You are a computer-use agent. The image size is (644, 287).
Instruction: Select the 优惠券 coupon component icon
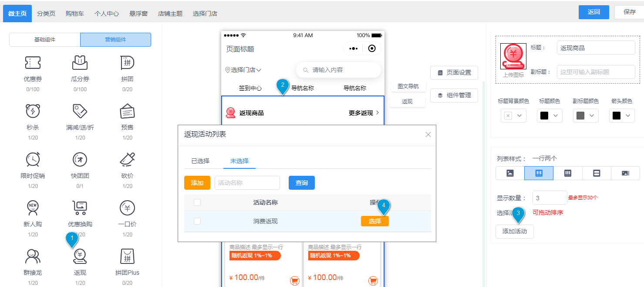[33, 63]
